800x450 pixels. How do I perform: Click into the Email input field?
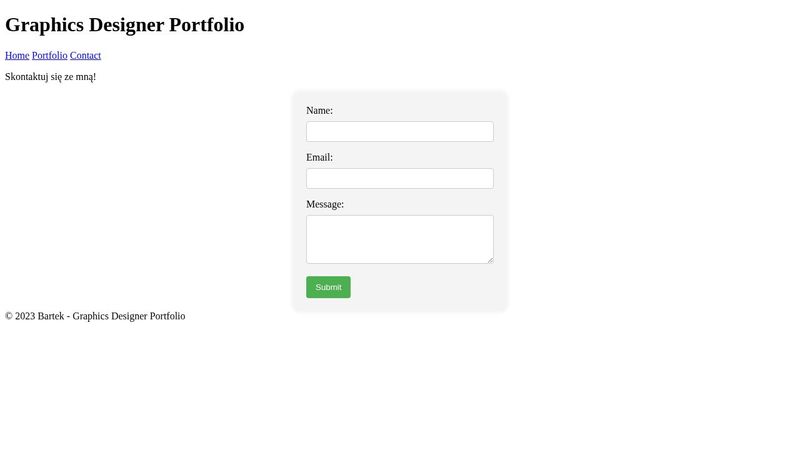coord(399,179)
